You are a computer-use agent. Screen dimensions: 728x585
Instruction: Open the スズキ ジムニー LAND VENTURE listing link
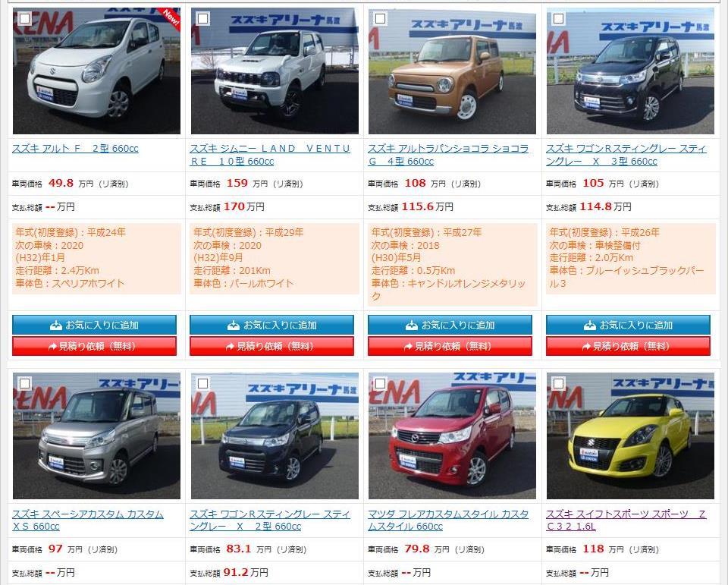pos(270,155)
